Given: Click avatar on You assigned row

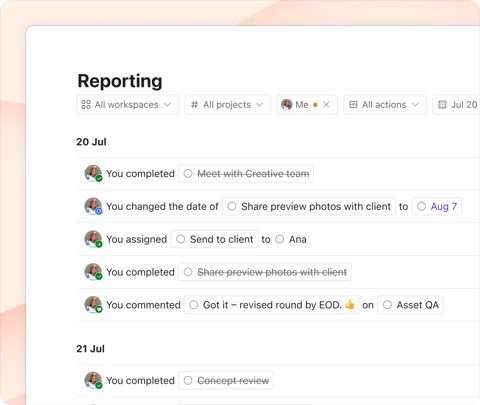Looking at the screenshot, I should 93,239.
